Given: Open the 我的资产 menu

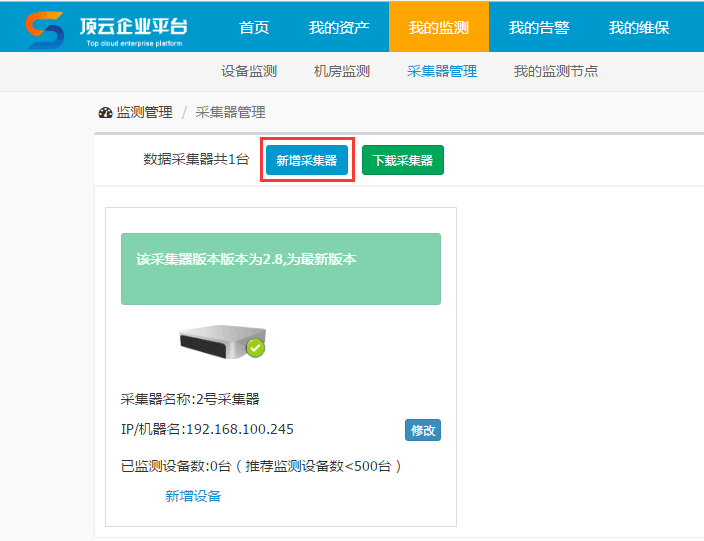Looking at the screenshot, I should coord(339,27).
